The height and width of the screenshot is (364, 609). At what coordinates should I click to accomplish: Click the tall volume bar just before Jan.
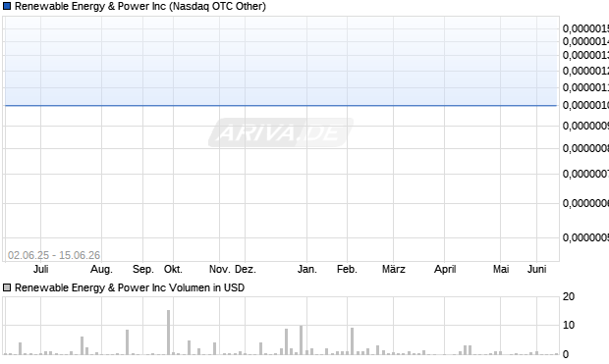[301, 339]
